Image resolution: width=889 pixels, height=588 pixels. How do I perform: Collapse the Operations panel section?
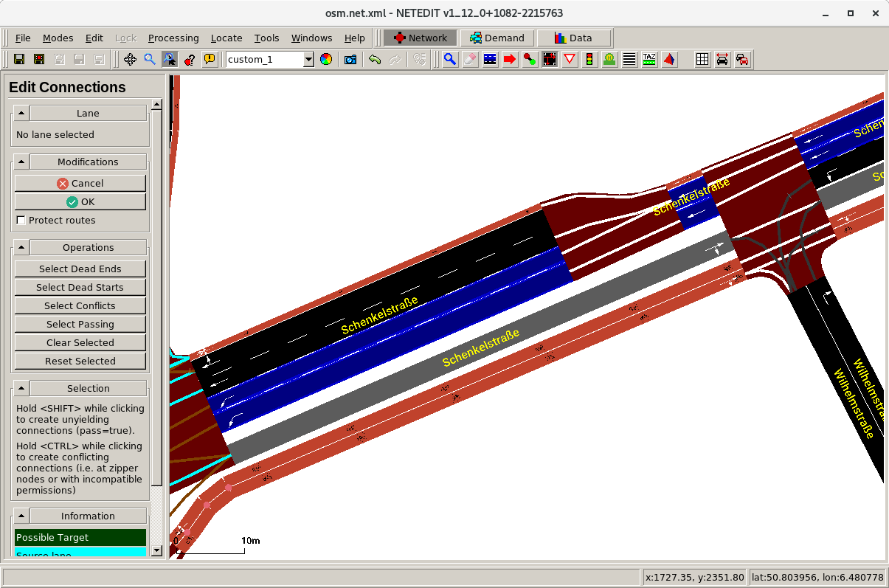pos(21,247)
